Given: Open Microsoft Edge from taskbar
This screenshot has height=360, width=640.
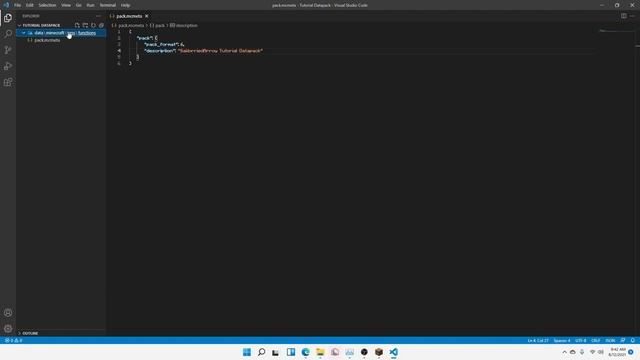Looking at the screenshot, I should click(x=305, y=352).
